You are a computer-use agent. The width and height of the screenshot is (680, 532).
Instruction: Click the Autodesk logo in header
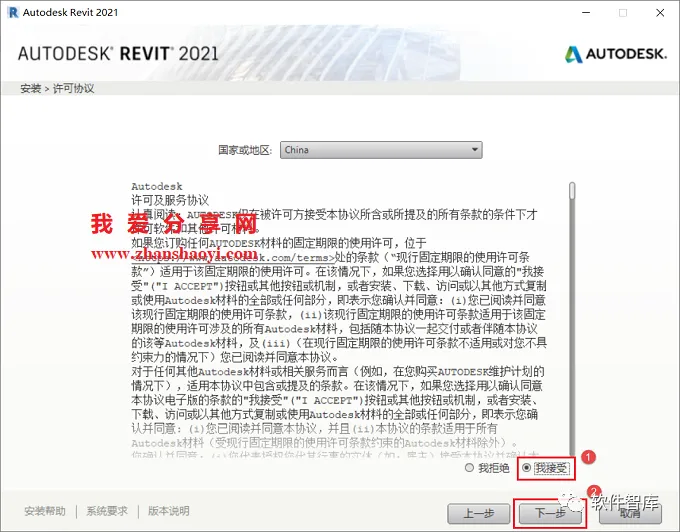[616, 54]
